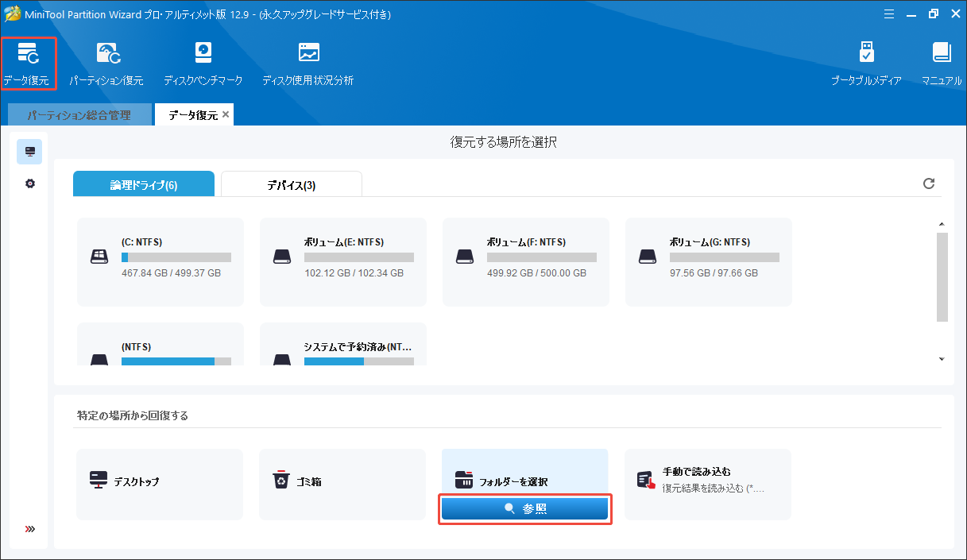Click the drive list scrollbar down arrow
This screenshot has height=560, width=967.
[942, 359]
